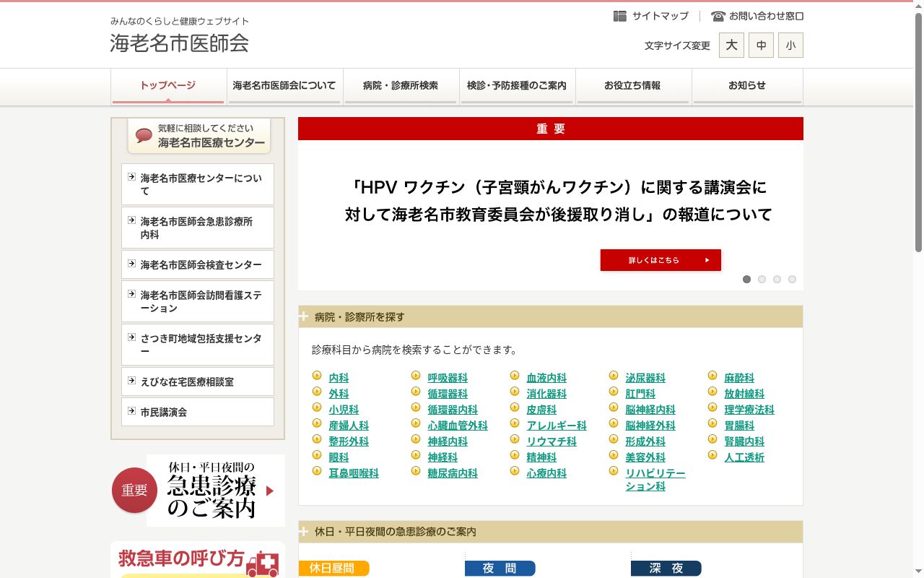The width and height of the screenshot is (924, 578).
Task: Click the telephone icon for お問い合わせ窓口
Action: pyautogui.click(x=718, y=16)
